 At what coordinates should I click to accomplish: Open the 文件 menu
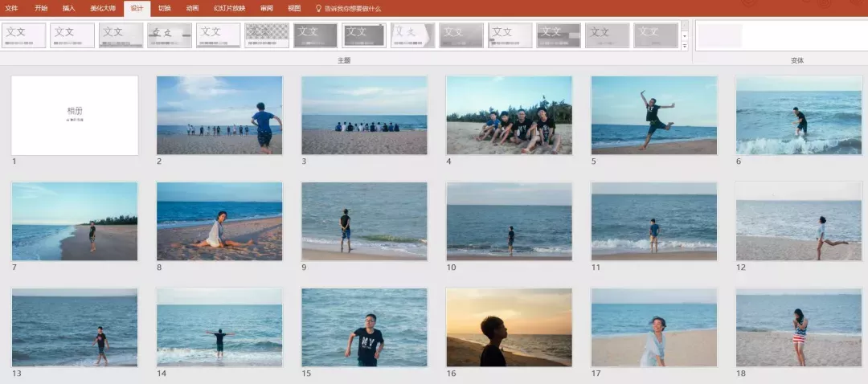[11, 8]
